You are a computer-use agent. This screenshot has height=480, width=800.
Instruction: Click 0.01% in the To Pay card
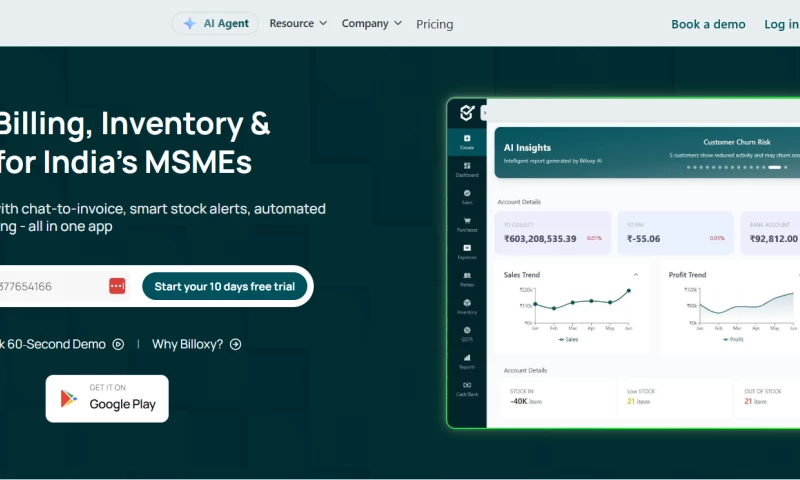click(717, 238)
